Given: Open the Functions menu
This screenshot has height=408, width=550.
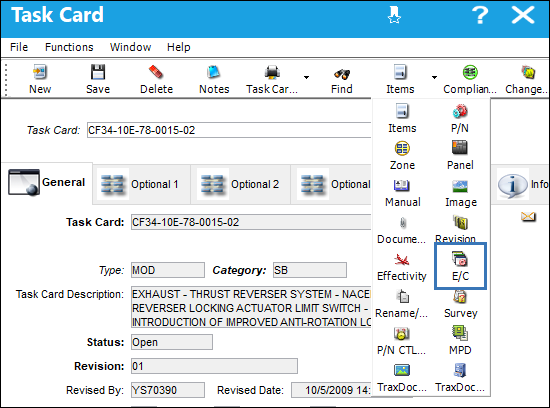Looking at the screenshot, I should coord(69,47).
